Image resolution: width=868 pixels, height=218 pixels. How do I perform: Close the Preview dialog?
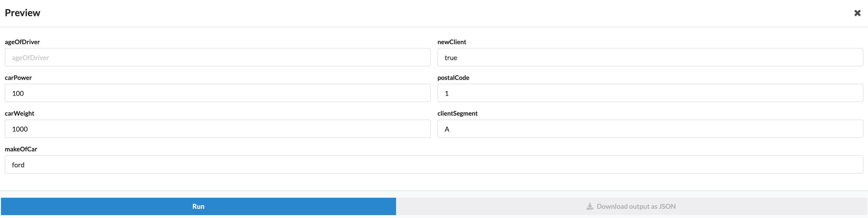click(x=858, y=13)
